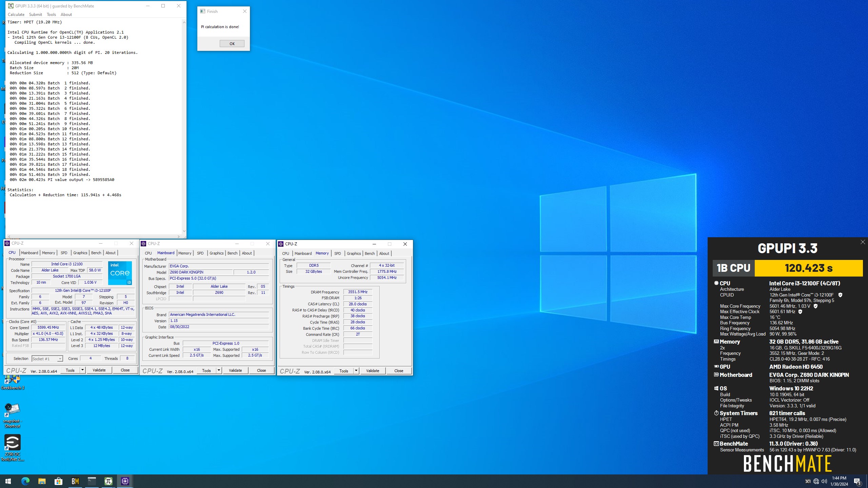Click the GPUPI vertical scrollbar up arrow

(x=184, y=22)
